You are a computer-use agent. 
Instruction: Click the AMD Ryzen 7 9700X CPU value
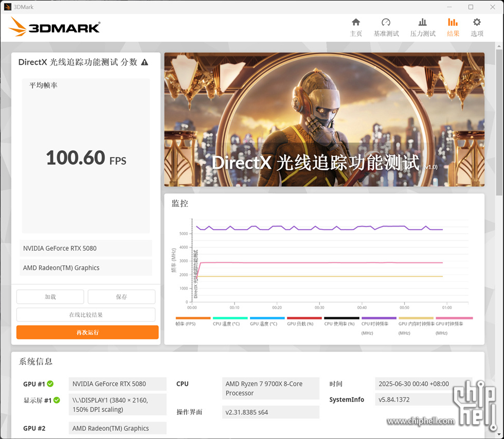click(x=271, y=388)
